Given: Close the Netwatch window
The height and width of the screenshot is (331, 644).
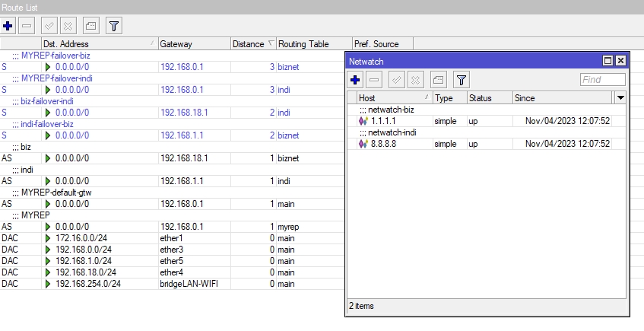Looking at the screenshot, I should click(620, 61).
